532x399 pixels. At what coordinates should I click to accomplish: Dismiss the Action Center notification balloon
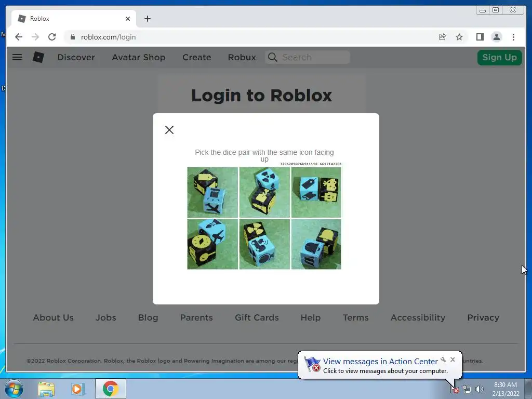[453, 360]
